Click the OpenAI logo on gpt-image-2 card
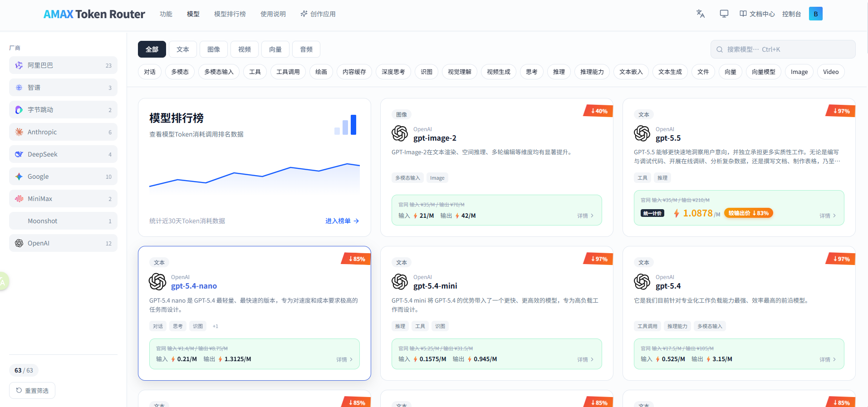Image resolution: width=868 pixels, height=407 pixels. click(x=400, y=133)
